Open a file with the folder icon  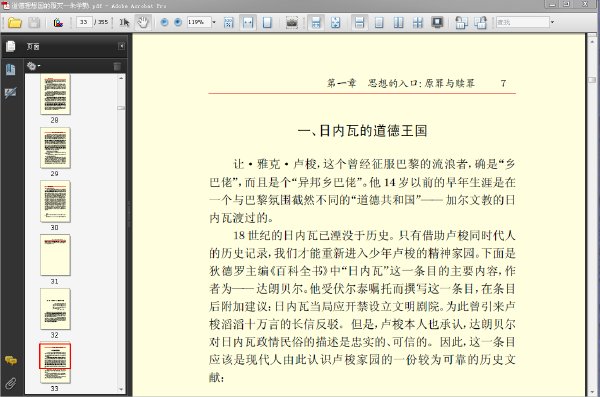(15, 23)
